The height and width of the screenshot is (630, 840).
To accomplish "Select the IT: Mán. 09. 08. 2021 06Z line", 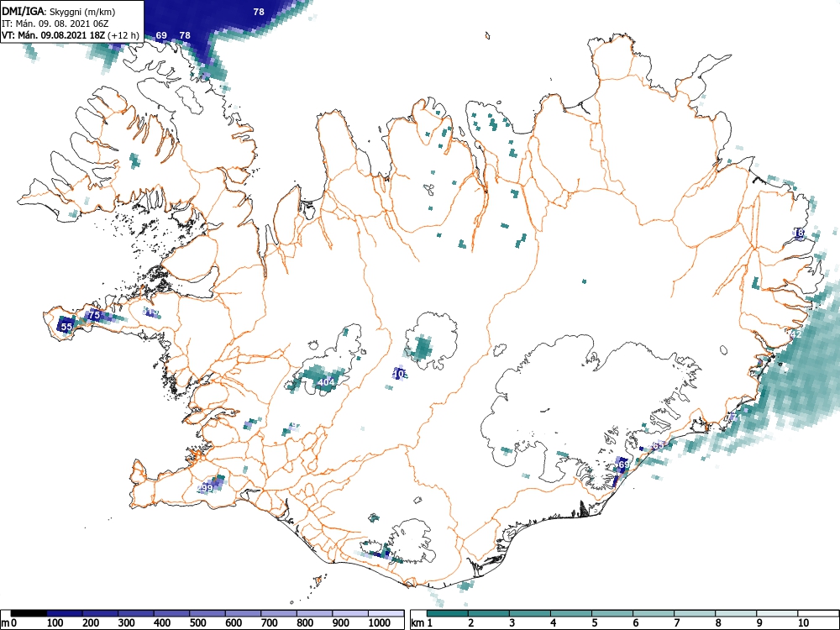I will coord(55,24).
